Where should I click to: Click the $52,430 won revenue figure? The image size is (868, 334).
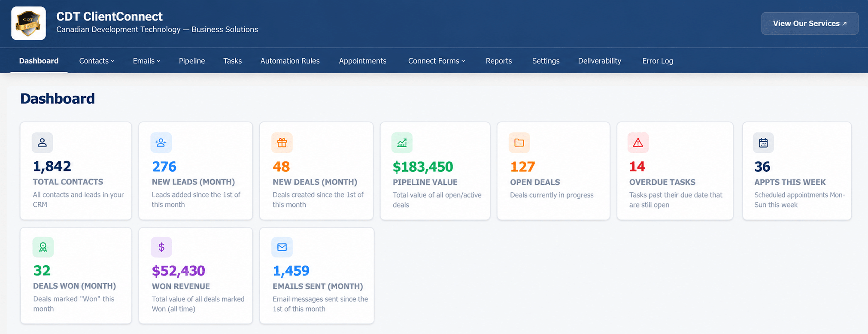[x=179, y=270]
